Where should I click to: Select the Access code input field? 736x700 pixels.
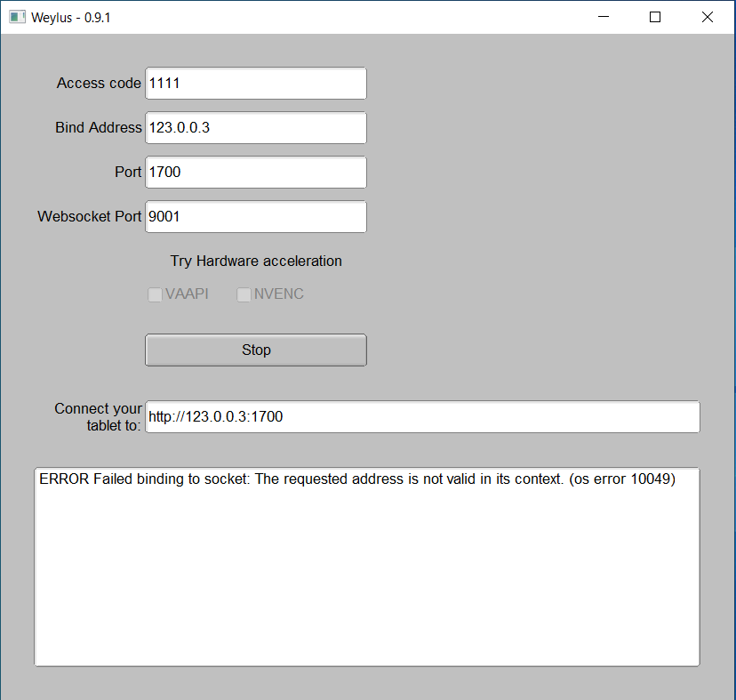pyautogui.click(x=255, y=83)
